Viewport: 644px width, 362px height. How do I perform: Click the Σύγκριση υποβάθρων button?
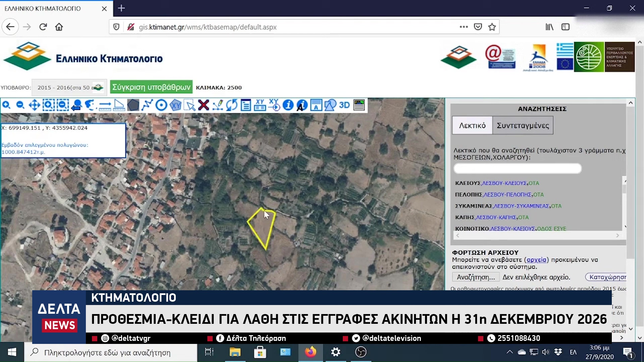151,87
